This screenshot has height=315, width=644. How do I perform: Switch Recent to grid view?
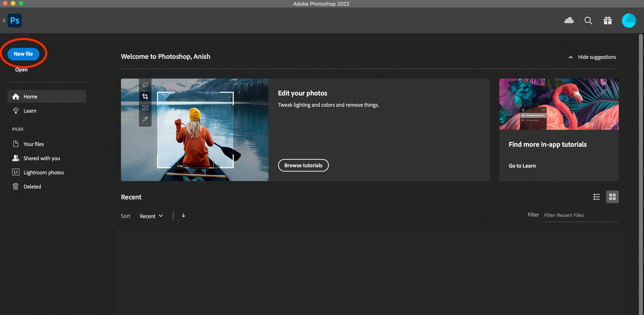[612, 197]
